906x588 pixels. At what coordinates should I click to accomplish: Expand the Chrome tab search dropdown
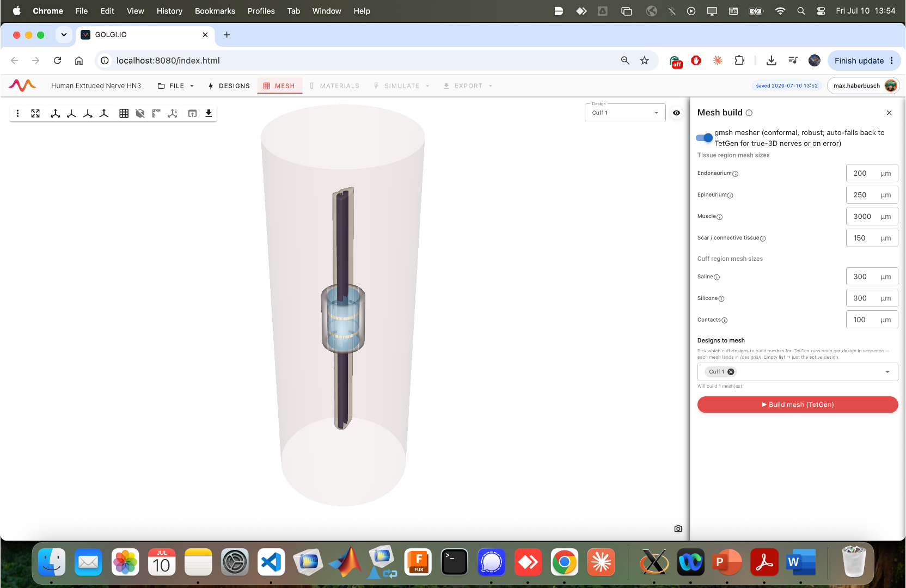(64, 35)
